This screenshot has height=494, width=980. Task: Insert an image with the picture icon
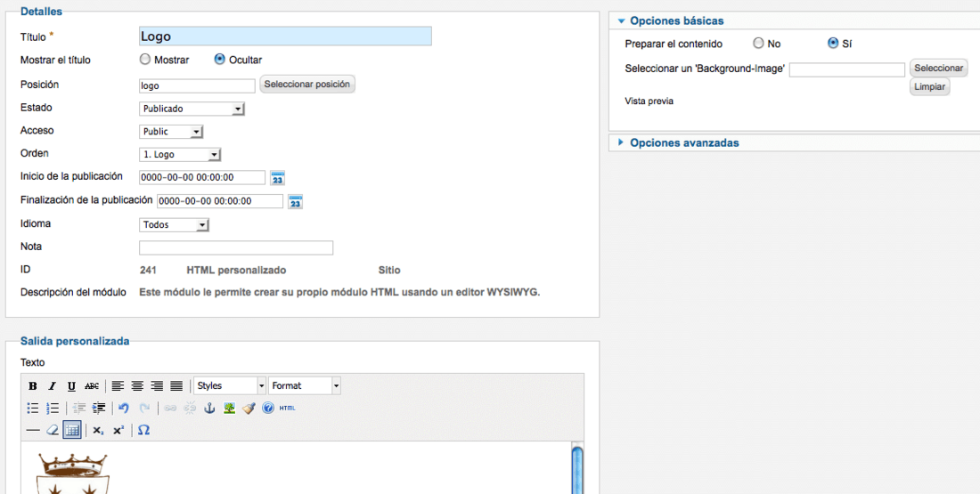[x=229, y=409]
